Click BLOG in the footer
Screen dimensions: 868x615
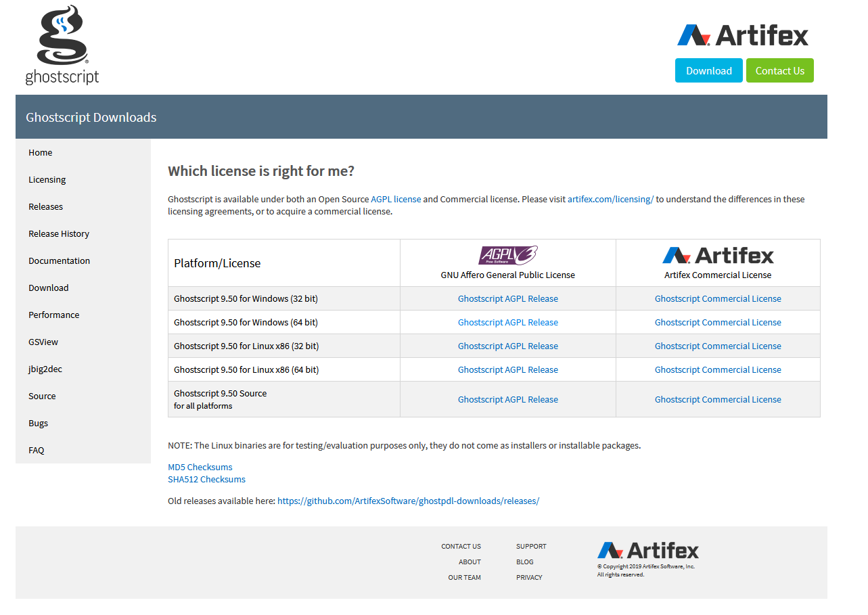tap(525, 562)
